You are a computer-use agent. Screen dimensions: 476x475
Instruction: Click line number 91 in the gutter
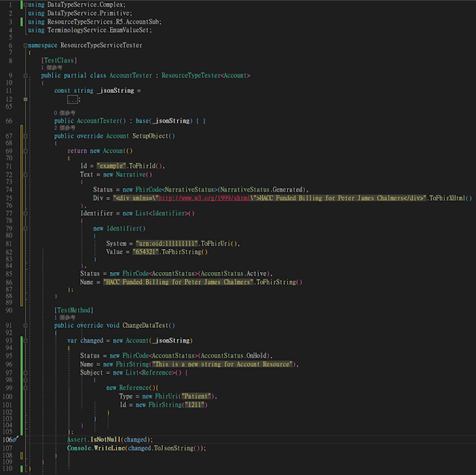point(9,326)
